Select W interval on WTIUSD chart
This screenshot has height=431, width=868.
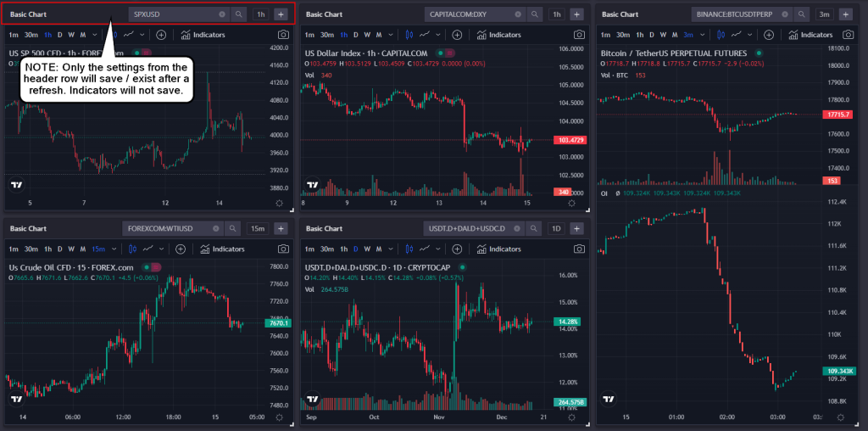coord(71,249)
